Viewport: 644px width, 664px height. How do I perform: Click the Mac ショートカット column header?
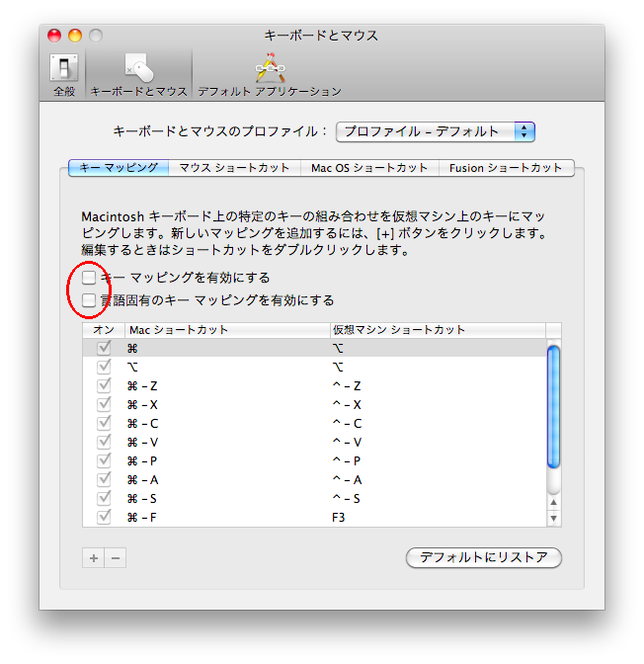click(227, 330)
